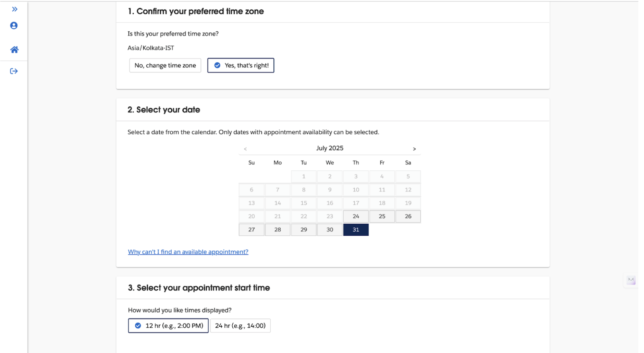Go to previous month in calendar
The height and width of the screenshot is (353, 644).
245,149
